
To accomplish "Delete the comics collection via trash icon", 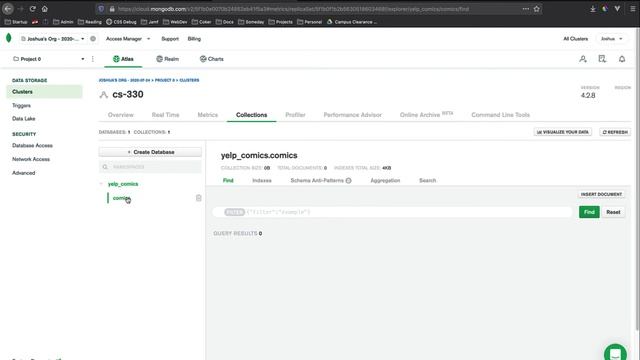I will click(199, 198).
